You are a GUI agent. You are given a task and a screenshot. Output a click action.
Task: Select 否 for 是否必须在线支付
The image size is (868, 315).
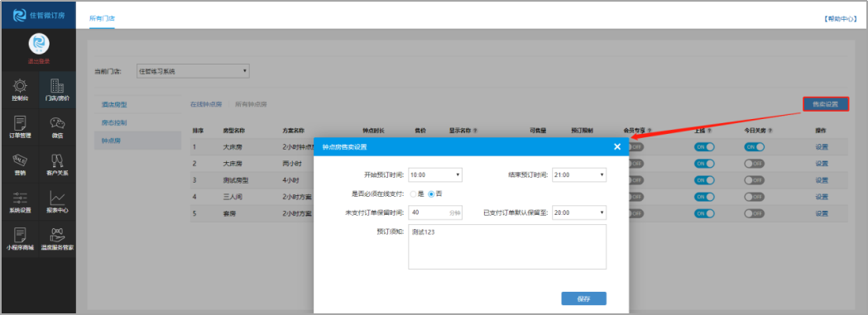[431, 194]
